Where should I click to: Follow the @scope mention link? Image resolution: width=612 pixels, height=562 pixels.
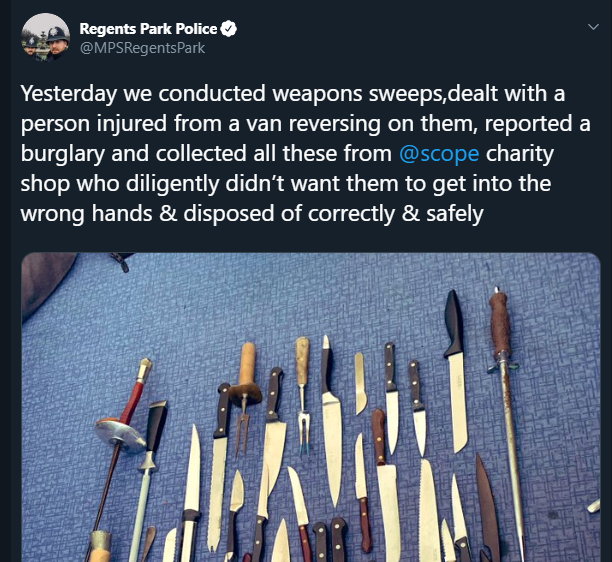439,153
